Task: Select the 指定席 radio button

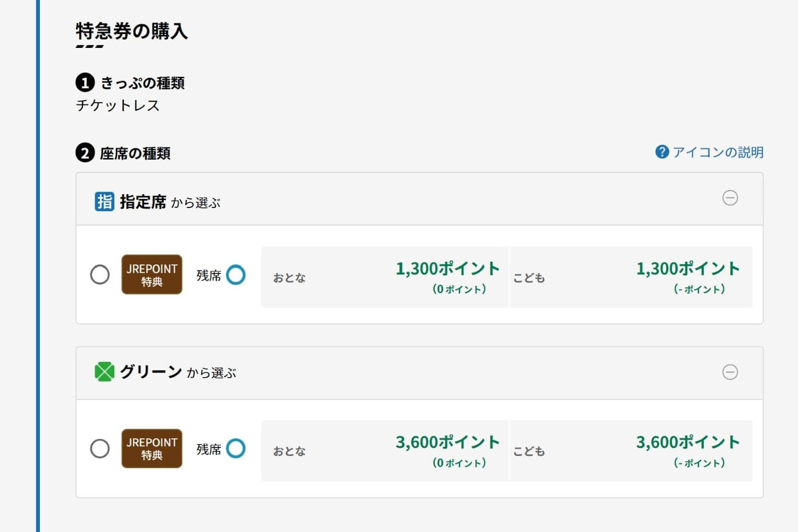Action: click(x=100, y=275)
